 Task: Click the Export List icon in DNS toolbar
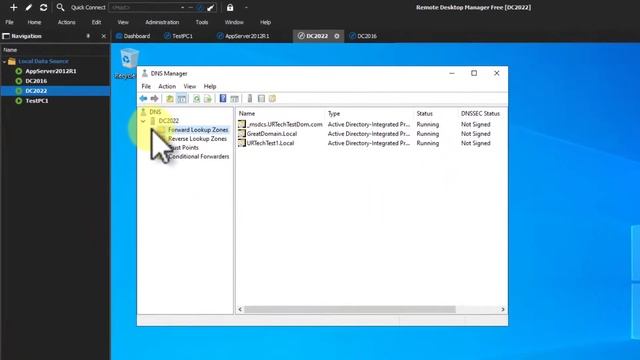click(x=208, y=98)
